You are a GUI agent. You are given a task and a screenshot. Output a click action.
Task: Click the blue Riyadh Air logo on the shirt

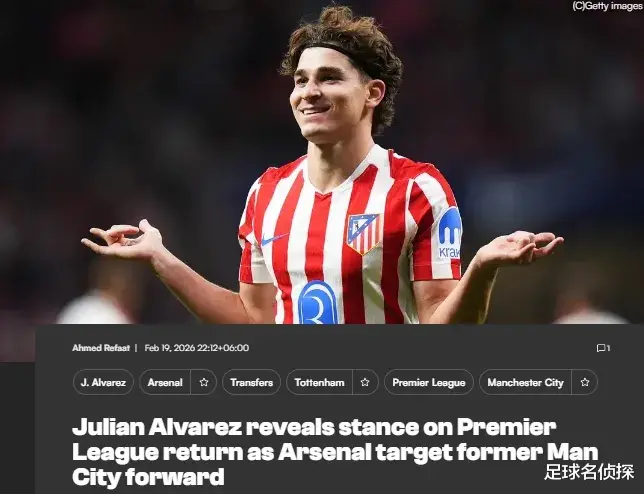(x=317, y=303)
